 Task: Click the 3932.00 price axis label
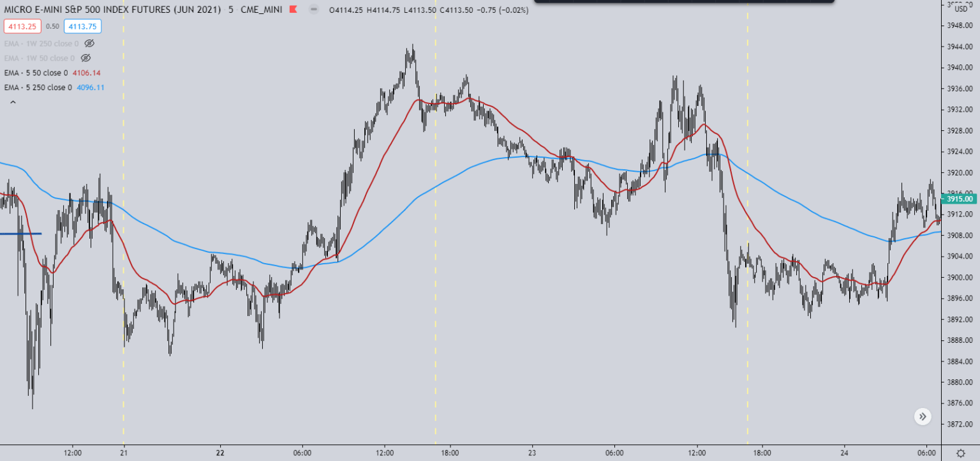click(x=960, y=110)
